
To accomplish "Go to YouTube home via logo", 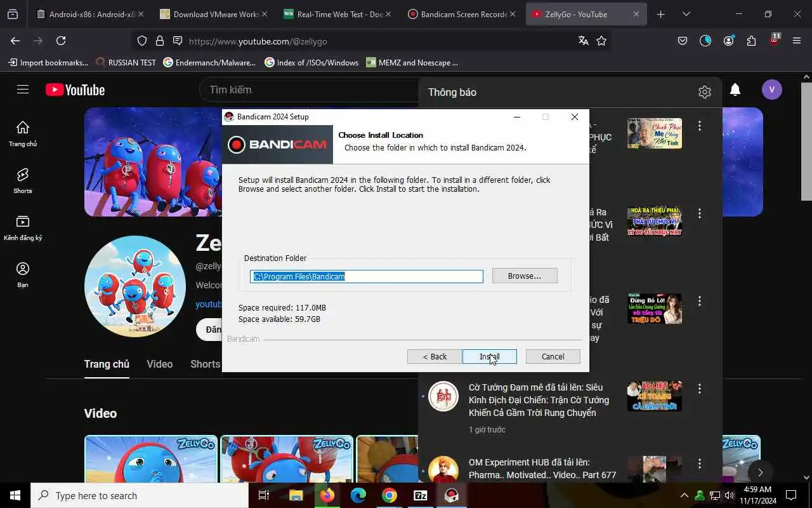I will pos(75,90).
